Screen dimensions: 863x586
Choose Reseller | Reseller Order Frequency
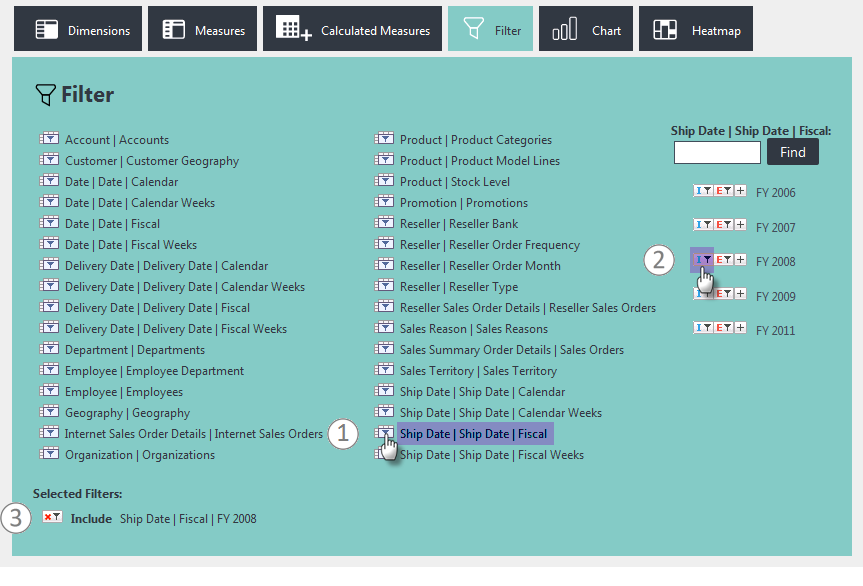pyautogui.click(x=490, y=245)
